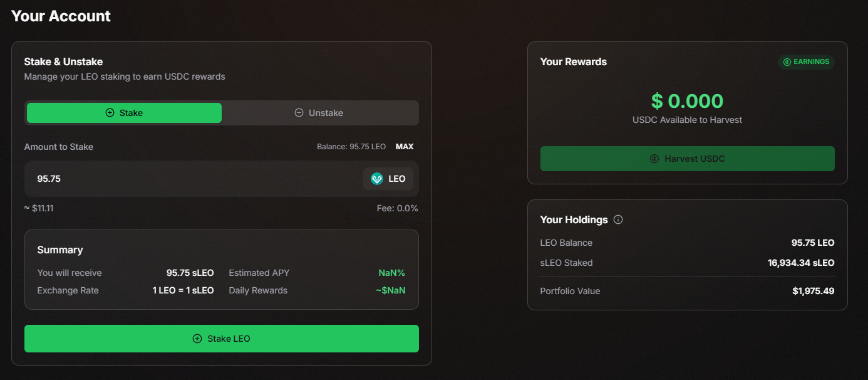Click the Balance: 95.75 LEO text
Screen dimensions: 868x380
pos(351,147)
